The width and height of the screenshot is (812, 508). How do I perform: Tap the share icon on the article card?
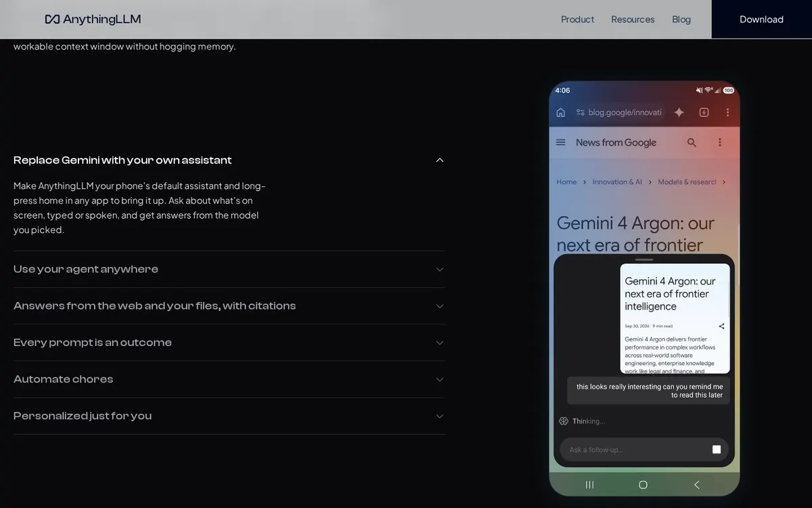[721, 326]
